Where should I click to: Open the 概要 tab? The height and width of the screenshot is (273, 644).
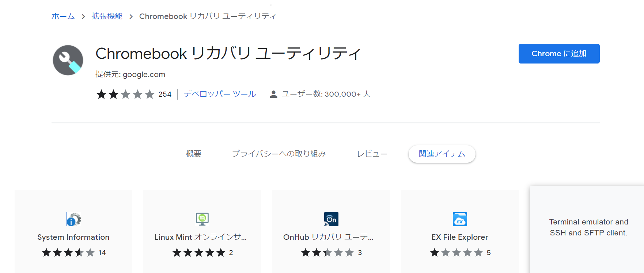193,154
